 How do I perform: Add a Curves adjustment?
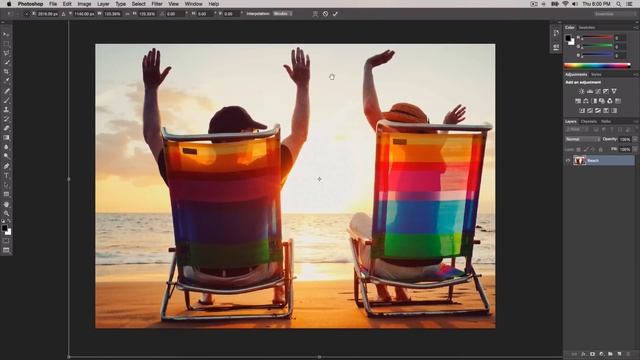[x=598, y=91]
